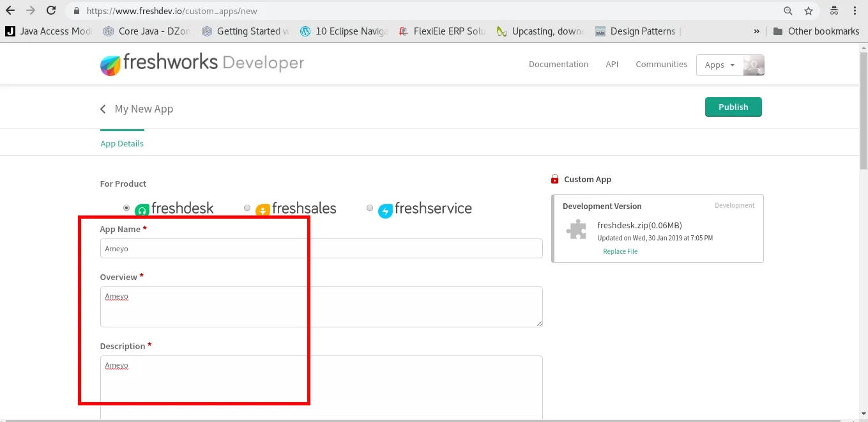
Task: Open the Upcasting, downc bookmark
Action: 540,31
